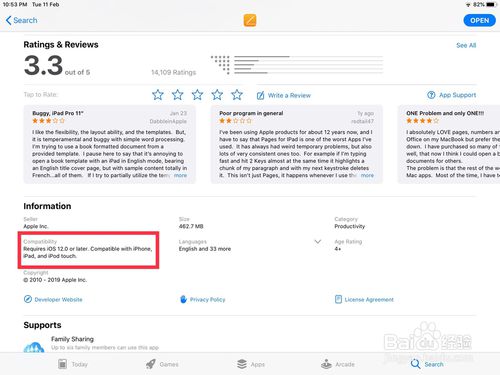Tap the 'Information' section heading
This screenshot has height=375, width=500.
tap(47, 206)
